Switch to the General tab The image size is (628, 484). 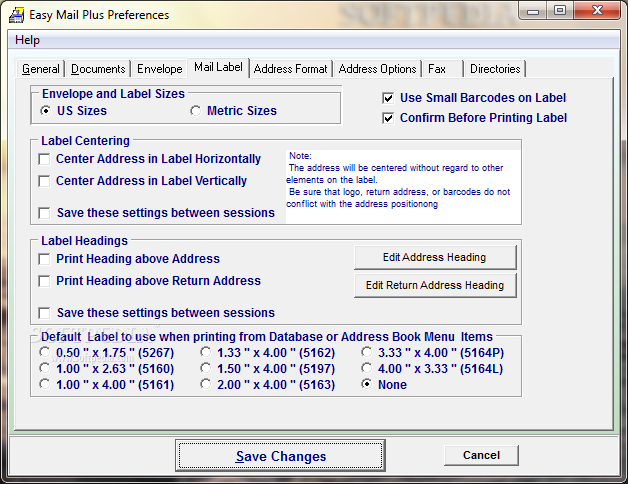click(40, 69)
